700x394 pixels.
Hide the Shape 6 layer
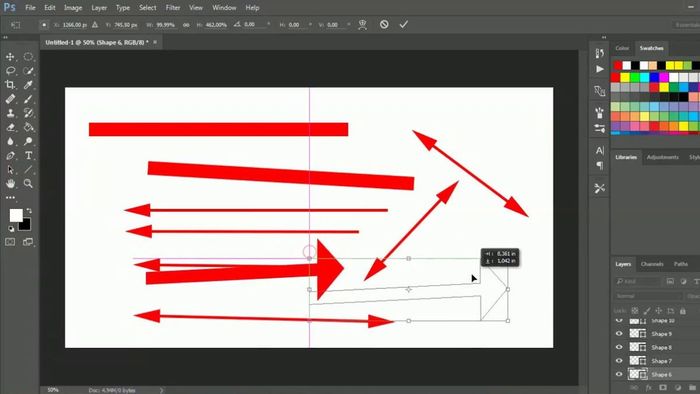pyautogui.click(x=619, y=374)
